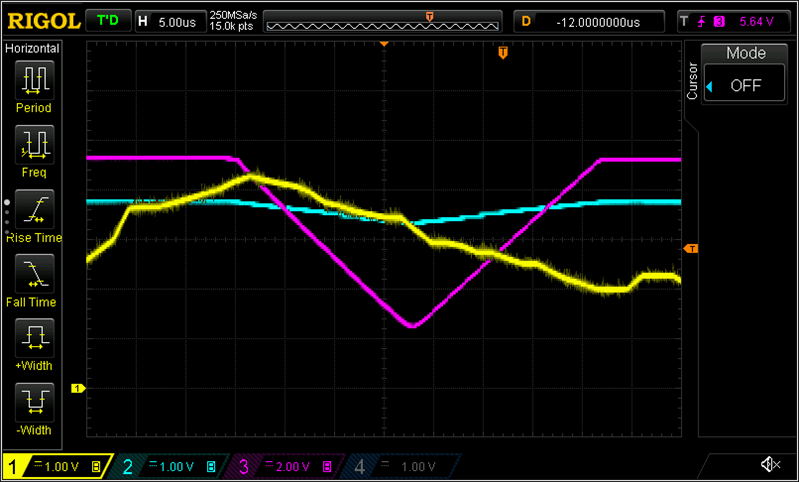Image resolution: width=799 pixels, height=482 pixels.
Task: Select the Rise Time measurement icon
Action: click(34, 209)
